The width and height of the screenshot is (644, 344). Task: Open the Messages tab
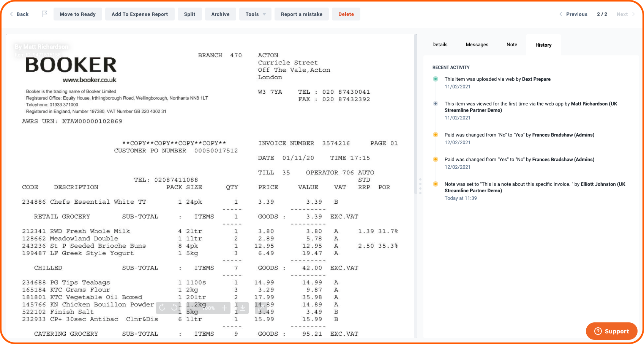click(477, 44)
